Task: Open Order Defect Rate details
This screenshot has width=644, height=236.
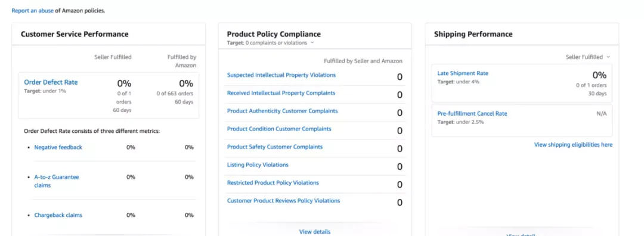Action: 51,82
